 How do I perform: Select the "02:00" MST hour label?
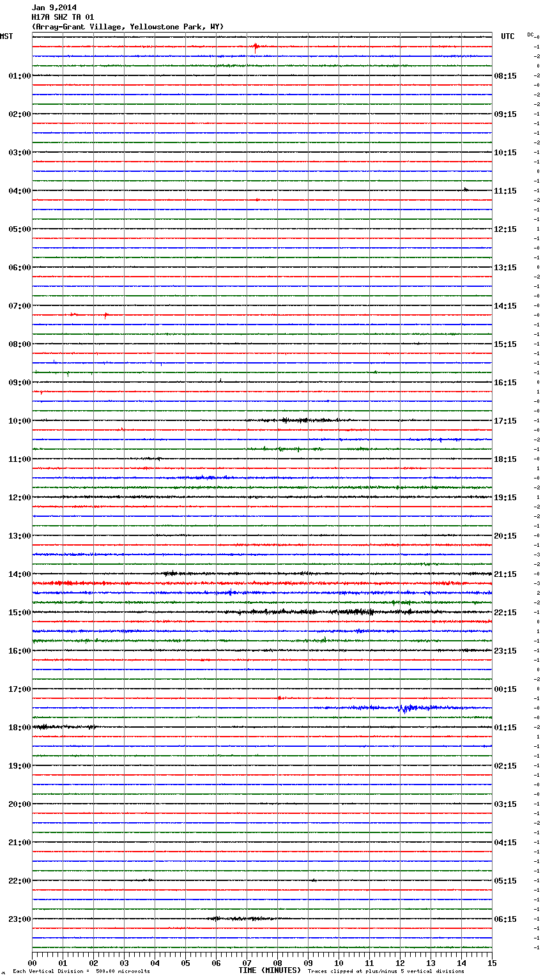20,114
